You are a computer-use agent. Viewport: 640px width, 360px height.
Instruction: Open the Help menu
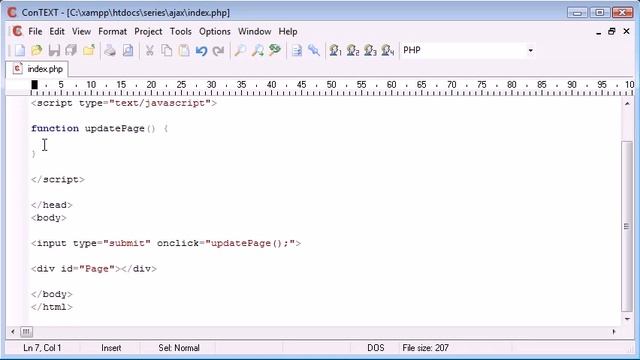coord(288,31)
